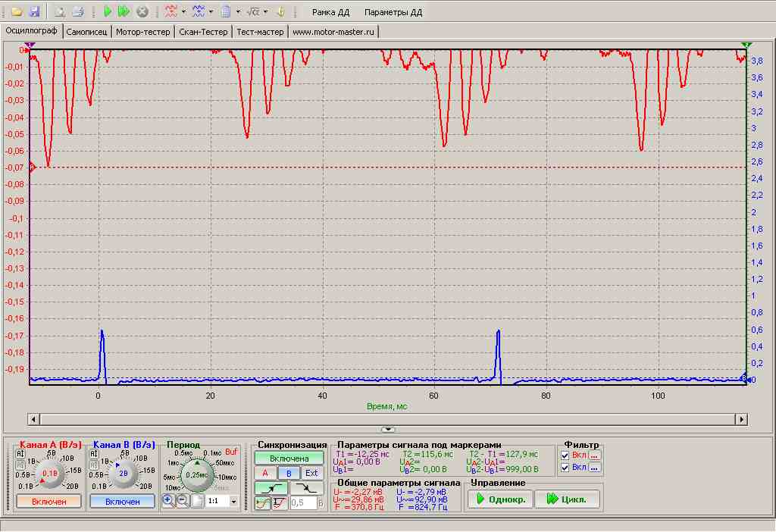776x532 pixels.
Task: Click the trigger level icon next to the 0,5 field
Action: pyautogui.click(x=280, y=503)
